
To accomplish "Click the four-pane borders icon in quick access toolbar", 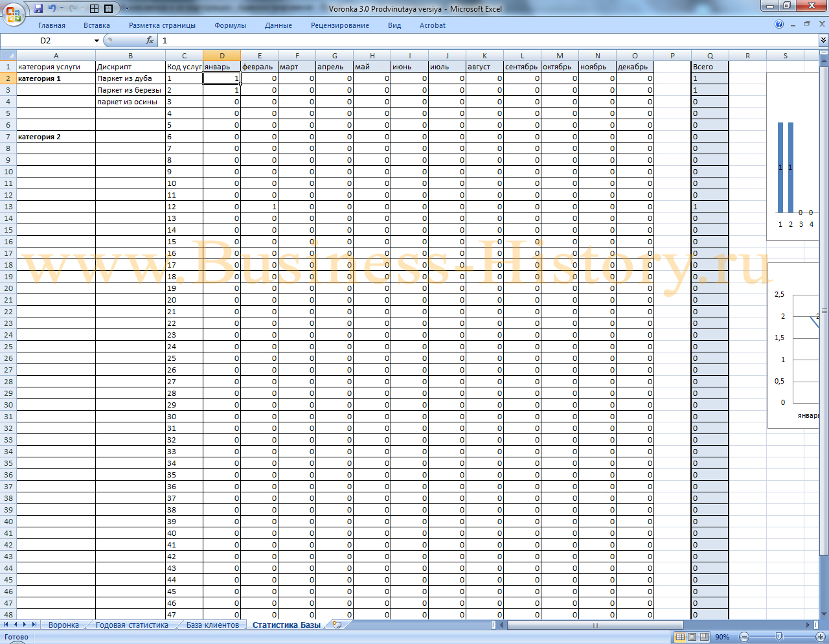I will point(94,8).
